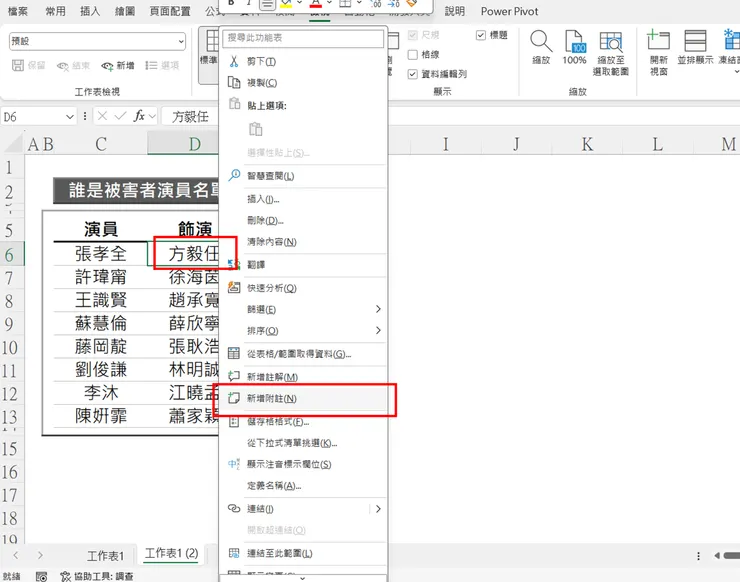Screen dimensions: 740x582
Task: Click the phonetic field (顯示注音標示欄位) icon
Action: 234,464
